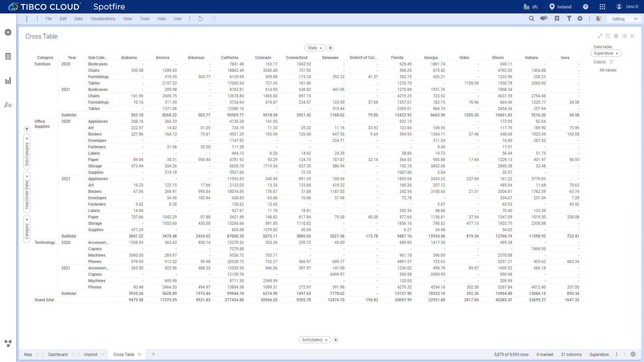Open notifications via the bell icon
The image size is (644, 362).
tap(599, 19)
